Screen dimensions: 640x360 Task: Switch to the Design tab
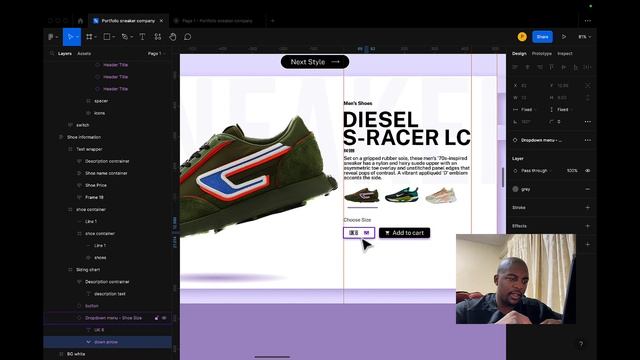tap(519, 53)
